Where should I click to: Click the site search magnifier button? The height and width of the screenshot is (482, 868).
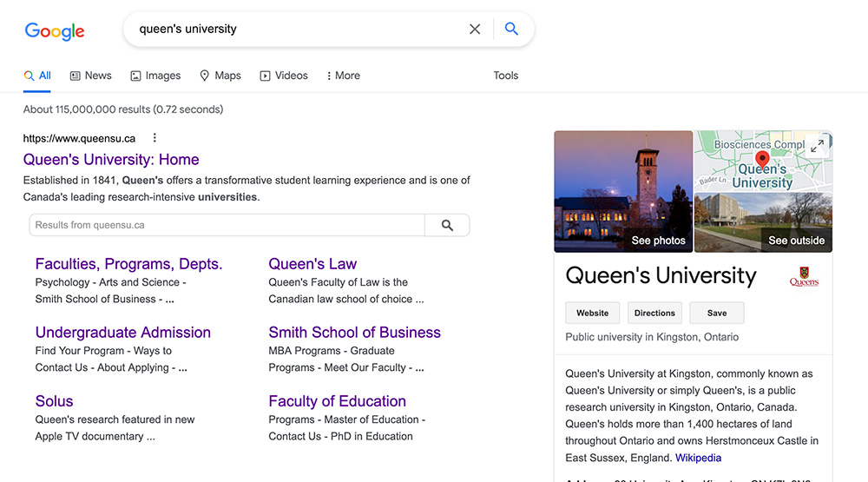click(447, 225)
